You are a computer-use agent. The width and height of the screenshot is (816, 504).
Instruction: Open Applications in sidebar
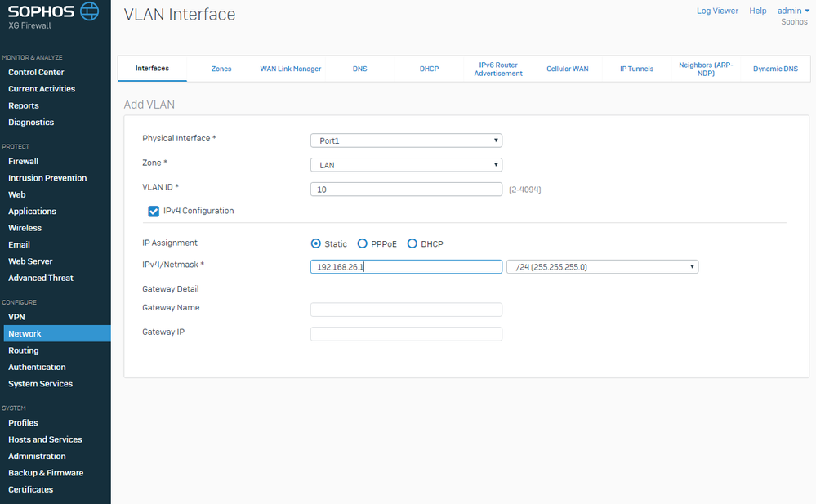[x=32, y=212]
